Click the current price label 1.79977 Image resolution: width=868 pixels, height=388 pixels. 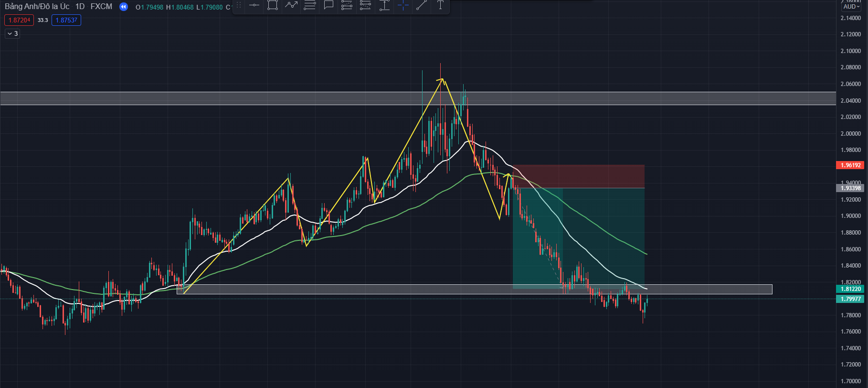pyautogui.click(x=850, y=299)
